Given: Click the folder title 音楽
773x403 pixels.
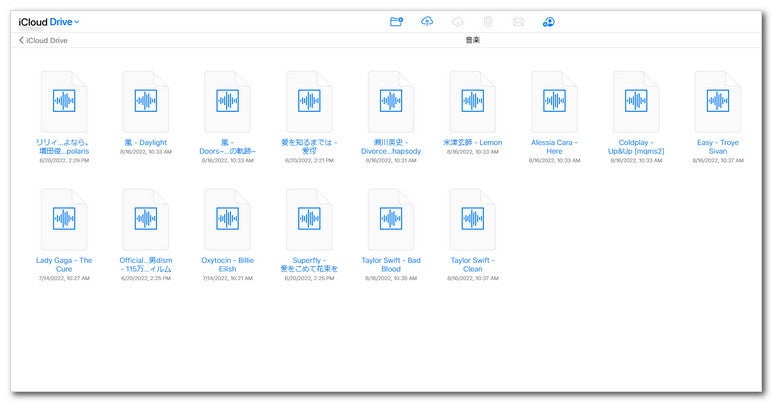Looking at the screenshot, I should click(473, 40).
